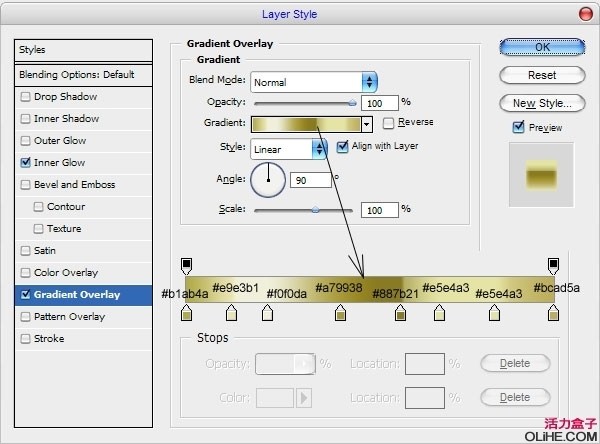Select the #f0f0da color stop marker
Image resolution: width=600 pixels, height=444 pixels.
click(x=266, y=315)
